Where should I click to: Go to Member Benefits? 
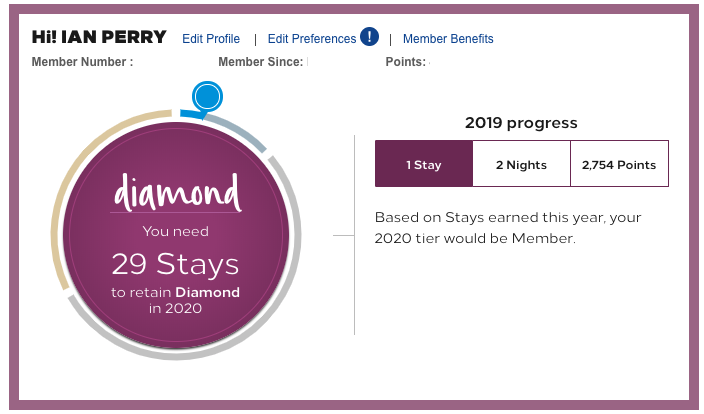(x=448, y=39)
